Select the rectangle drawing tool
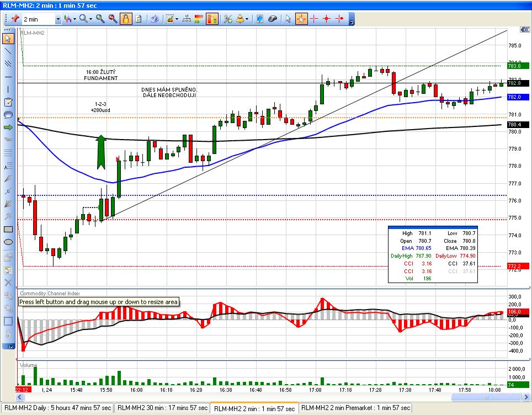The height and width of the screenshot is (415, 532). point(8,230)
